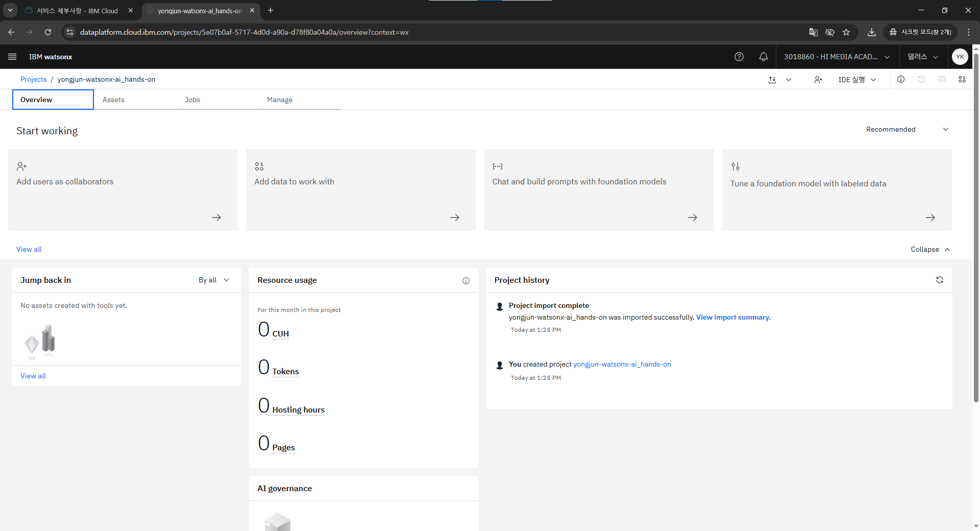Switch to the Manage tab
This screenshot has width=980, height=531.
[300, 100]
